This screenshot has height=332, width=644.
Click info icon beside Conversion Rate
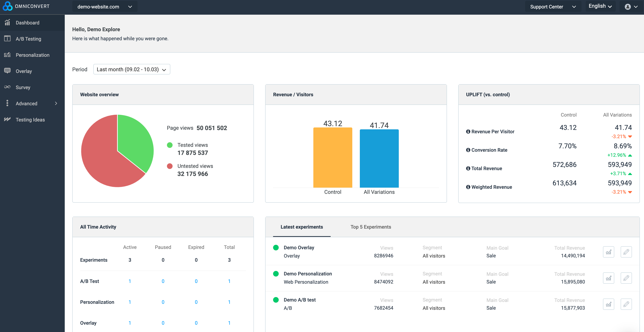[468, 150]
